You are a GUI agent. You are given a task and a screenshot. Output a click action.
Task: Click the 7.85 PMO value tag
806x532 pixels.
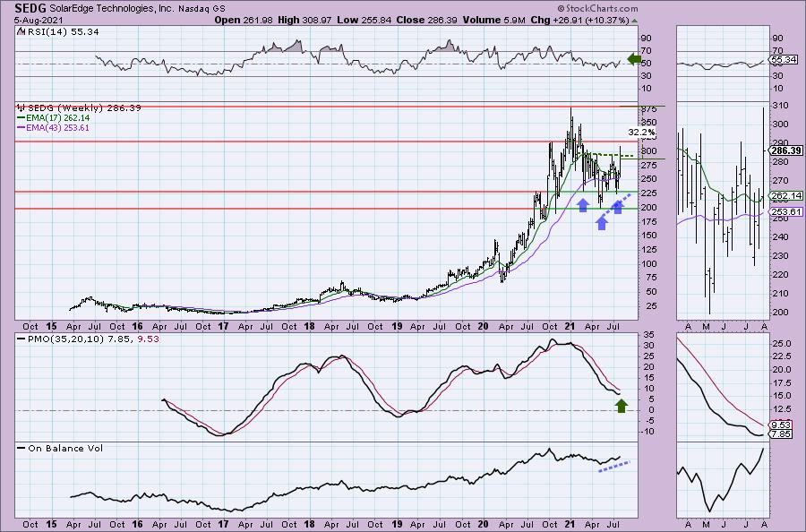[781, 433]
